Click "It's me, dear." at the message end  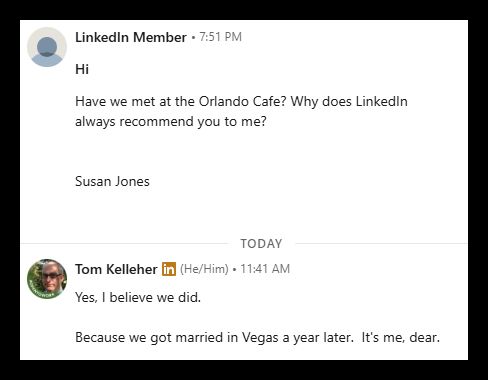pyautogui.click(x=401, y=337)
